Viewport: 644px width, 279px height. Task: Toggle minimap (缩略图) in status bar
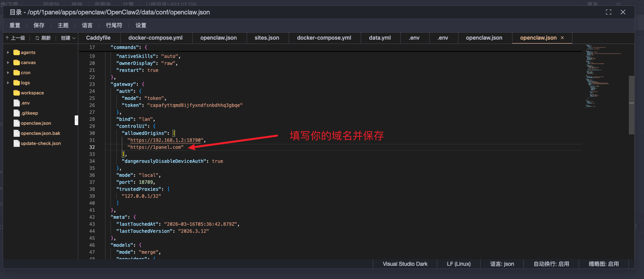(x=604, y=264)
